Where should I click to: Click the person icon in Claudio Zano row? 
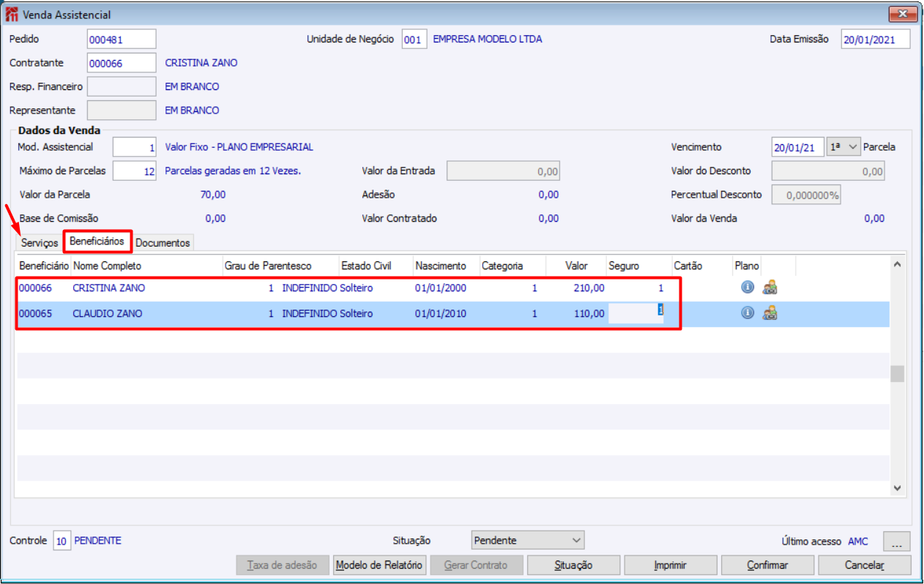point(770,313)
